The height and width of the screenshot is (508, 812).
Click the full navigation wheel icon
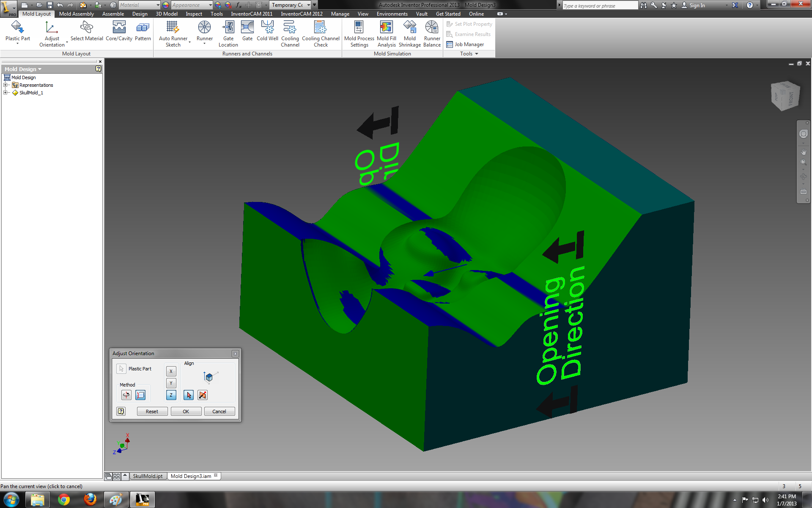803,134
